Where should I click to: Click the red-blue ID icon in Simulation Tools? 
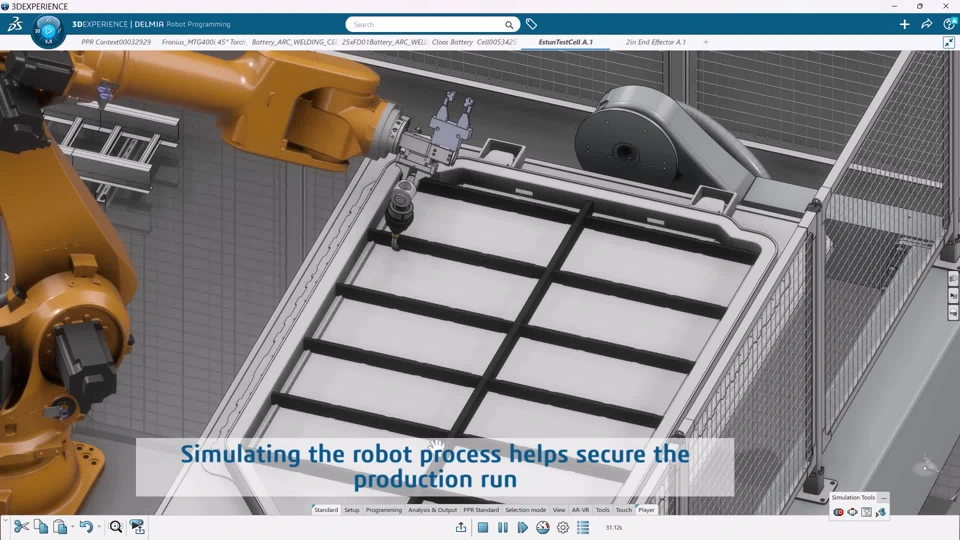pos(838,512)
